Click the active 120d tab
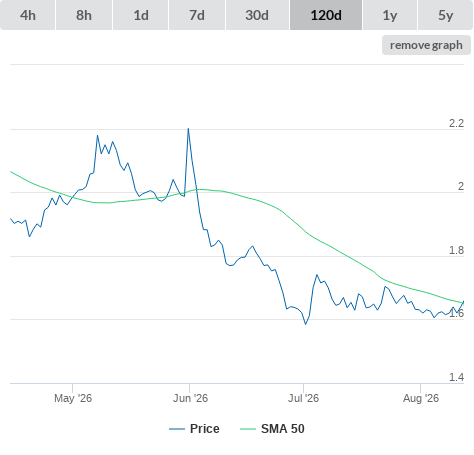 pyautogui.click(x=326, y=15)
